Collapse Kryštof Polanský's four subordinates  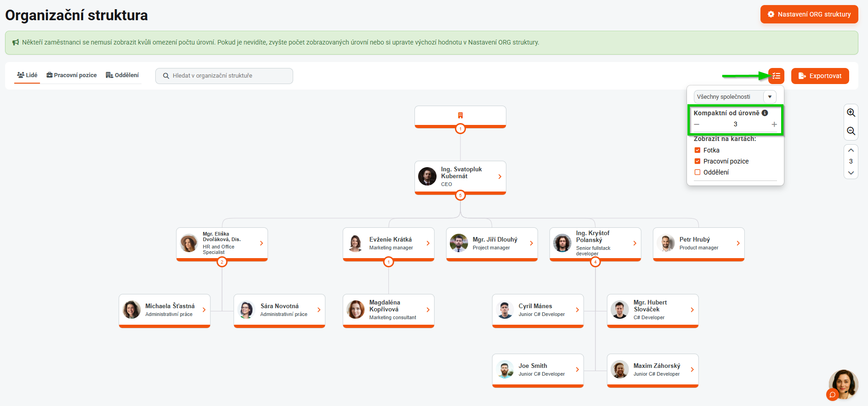596,262
